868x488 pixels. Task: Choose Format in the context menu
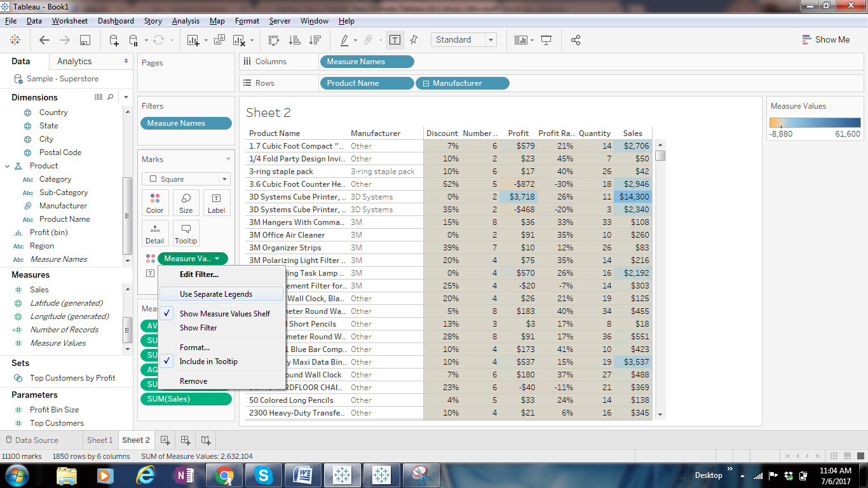222,348
